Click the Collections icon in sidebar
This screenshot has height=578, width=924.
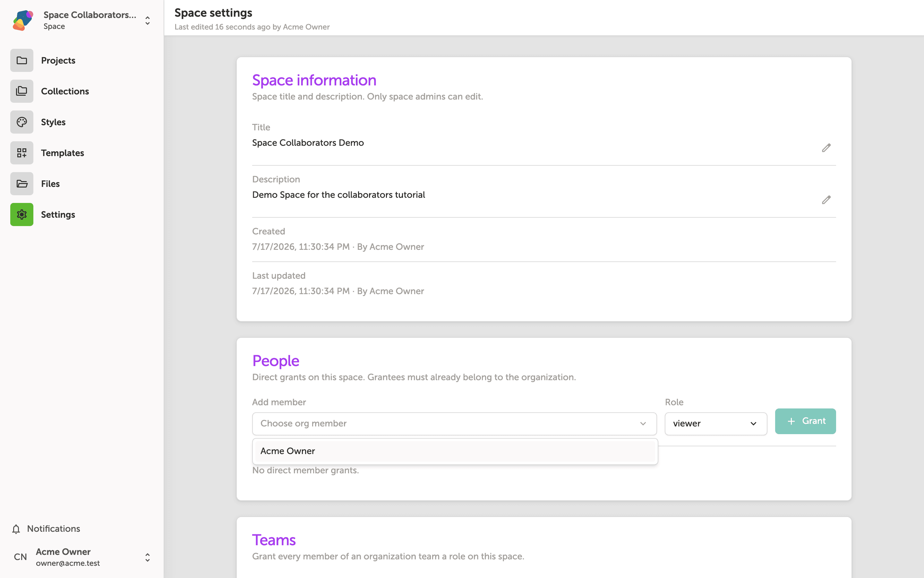(x=22, y=91)
